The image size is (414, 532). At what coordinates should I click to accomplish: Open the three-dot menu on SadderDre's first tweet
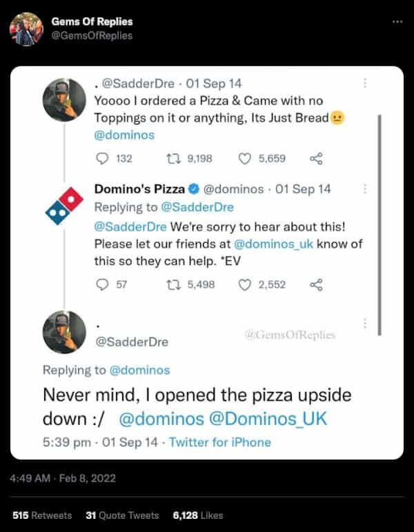[x=365, y=83]
